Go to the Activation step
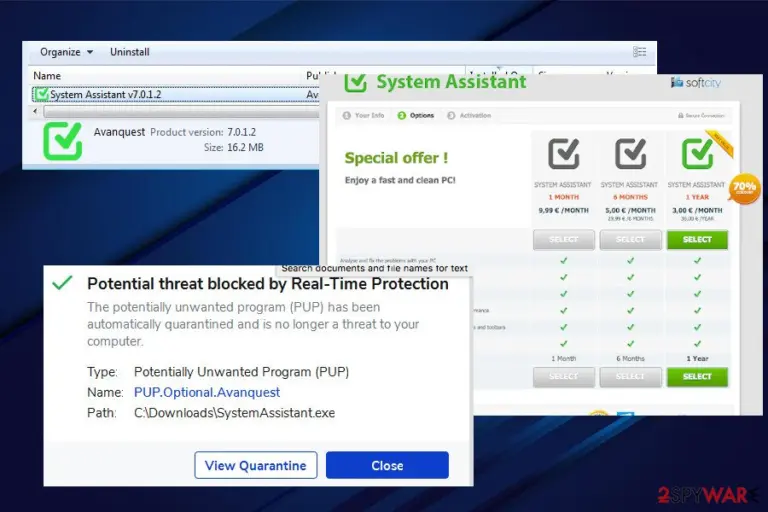This screenshot has height=512, width=768. point(469,116)
